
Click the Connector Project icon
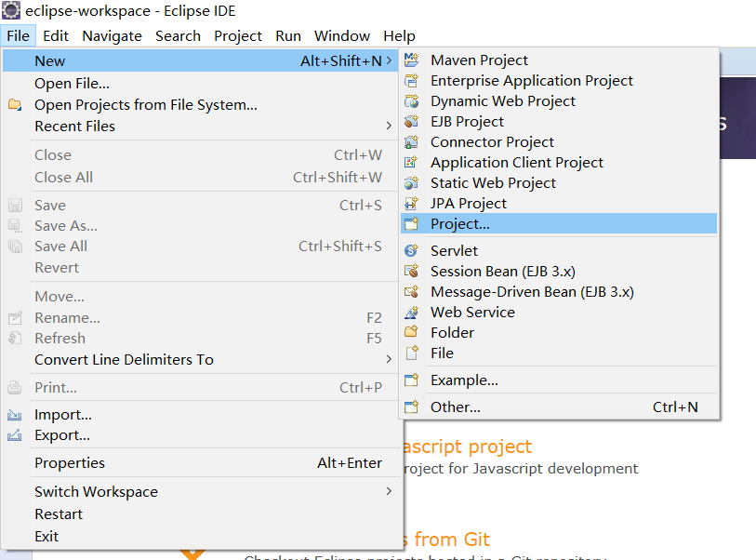point(411,141)
